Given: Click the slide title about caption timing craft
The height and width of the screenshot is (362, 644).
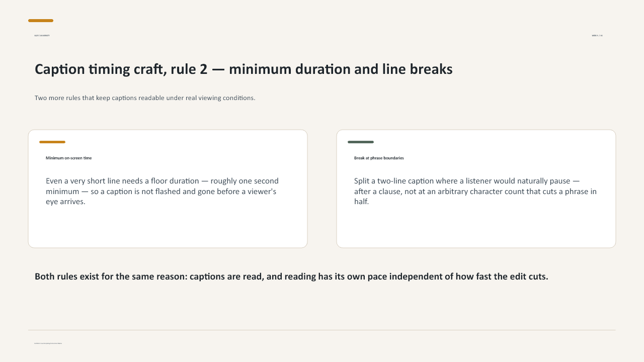Looking at the screenshot, I should (x=244, y=69).
